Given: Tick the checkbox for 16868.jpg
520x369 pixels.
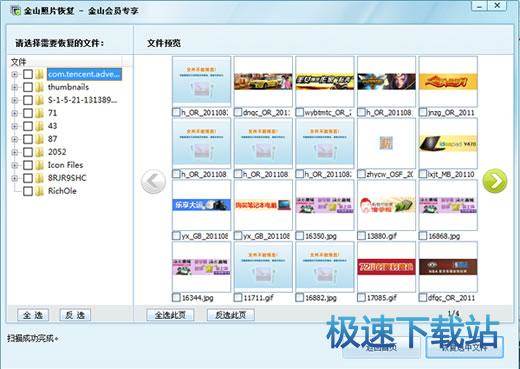Looking at the screenshot, I should (423, 236).
